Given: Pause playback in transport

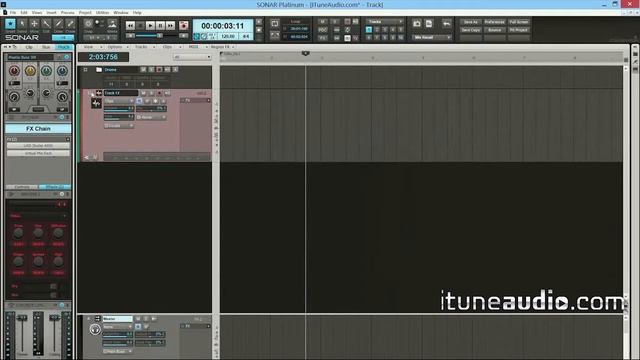Looking at the screenshot, I should (160, 26).
